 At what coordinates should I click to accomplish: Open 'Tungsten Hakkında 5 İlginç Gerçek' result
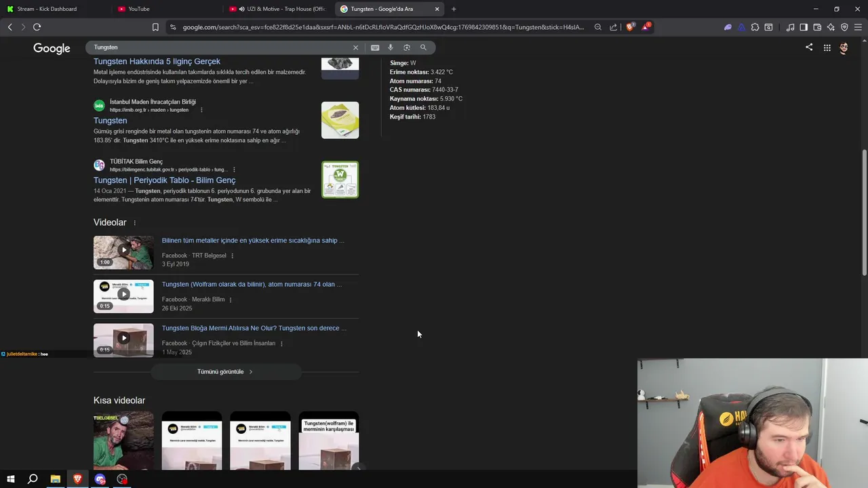[157, 62]
